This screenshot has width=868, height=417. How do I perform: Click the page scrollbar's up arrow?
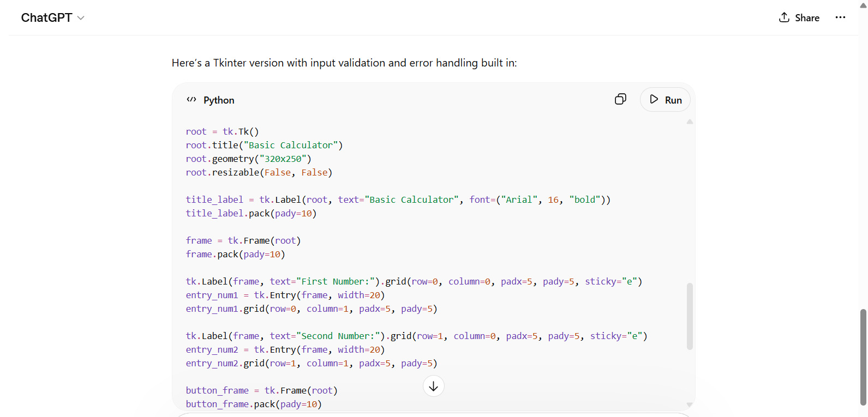click(x=863, y=5)
